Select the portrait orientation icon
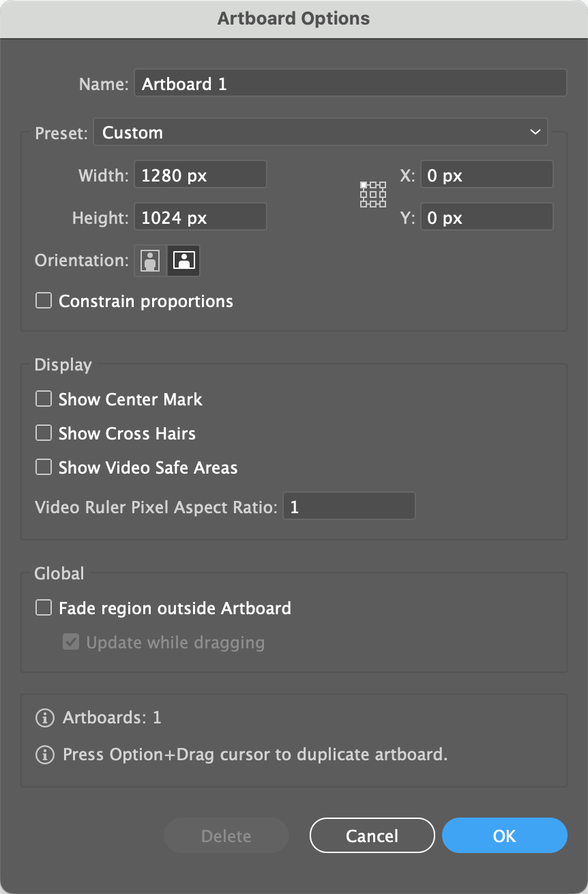This screenshot has height=894, width=588. point(149,260)
